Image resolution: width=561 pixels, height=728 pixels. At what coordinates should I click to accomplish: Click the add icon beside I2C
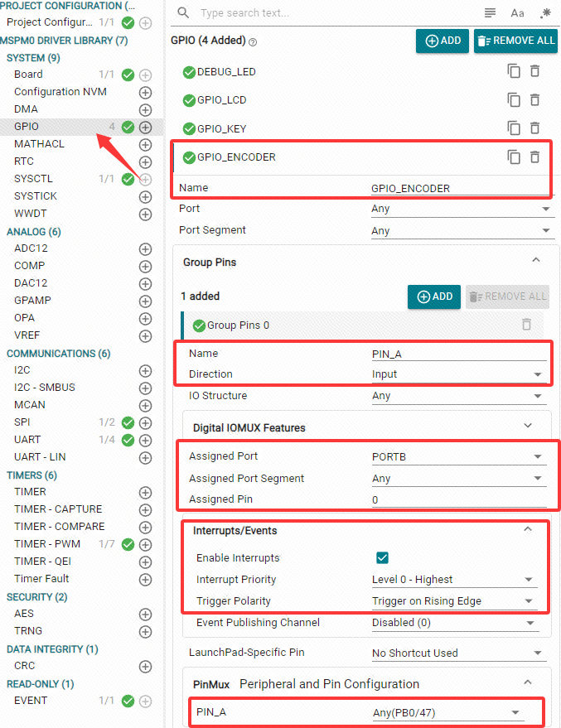(x=146, y=370)
